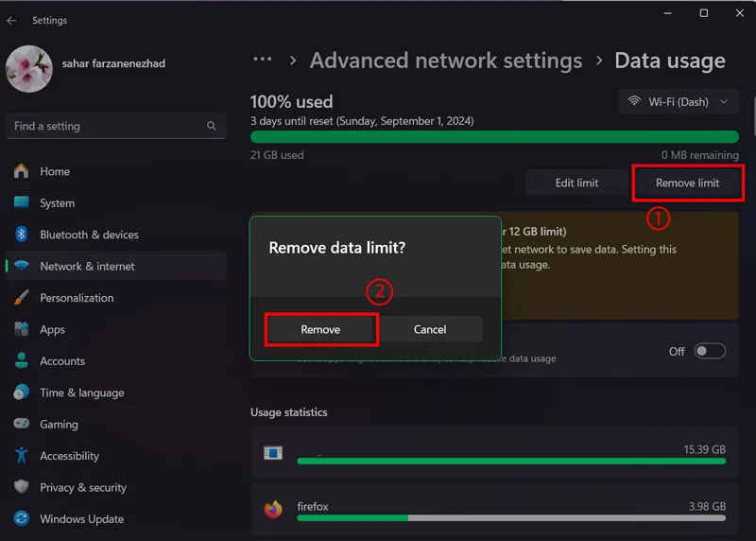The width and height of the screenshot is (756, 541).
Task: Click the Firefox icon in usage statistics
Action: tap(273, 509)
